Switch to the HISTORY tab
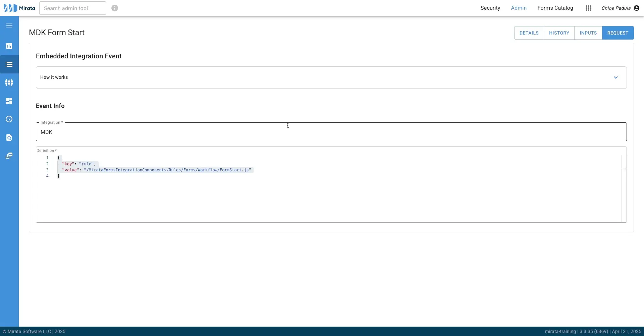This screenshot has height=336, width=644. coord(559,33)
